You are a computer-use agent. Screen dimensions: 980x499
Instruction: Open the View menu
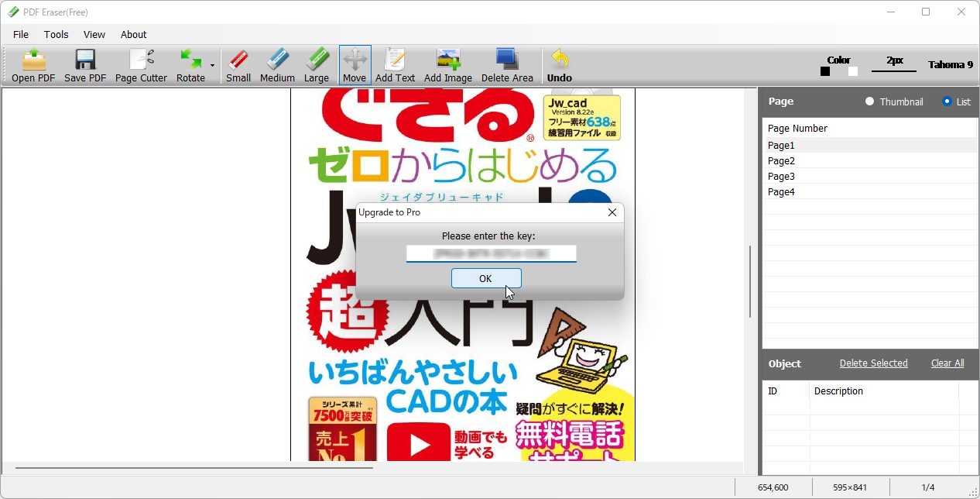tap(94, 35)
